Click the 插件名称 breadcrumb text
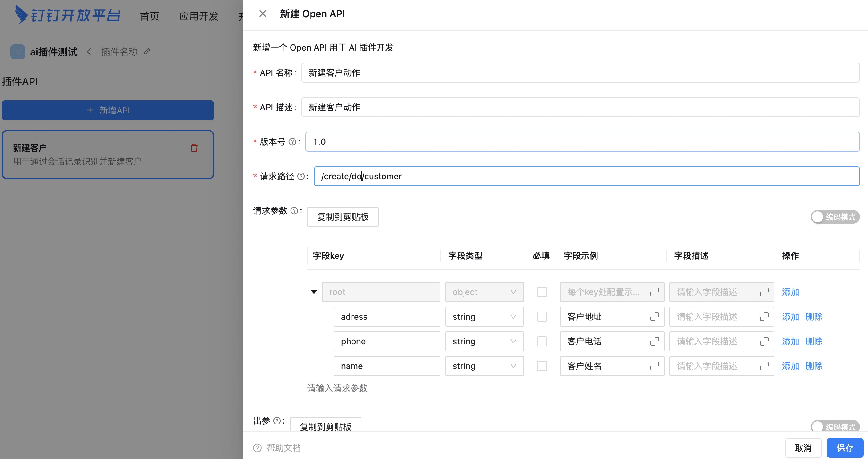Image resolution: width=868 pixels, height=459 pixels. point(119,52)
